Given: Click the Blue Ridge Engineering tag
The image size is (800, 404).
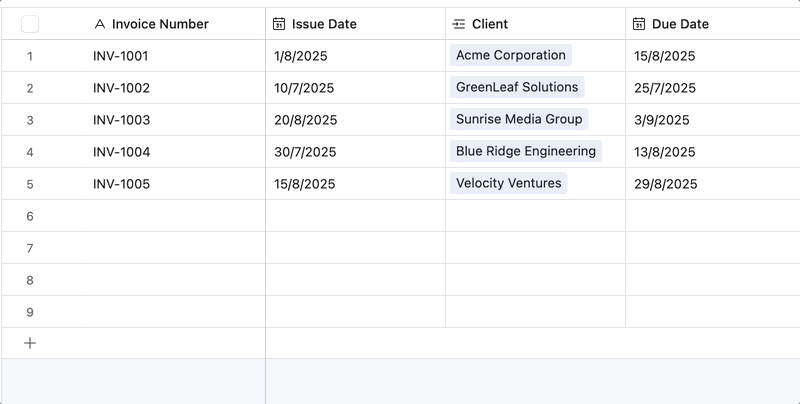Looking at the screenshot, I should click(526, 152).
